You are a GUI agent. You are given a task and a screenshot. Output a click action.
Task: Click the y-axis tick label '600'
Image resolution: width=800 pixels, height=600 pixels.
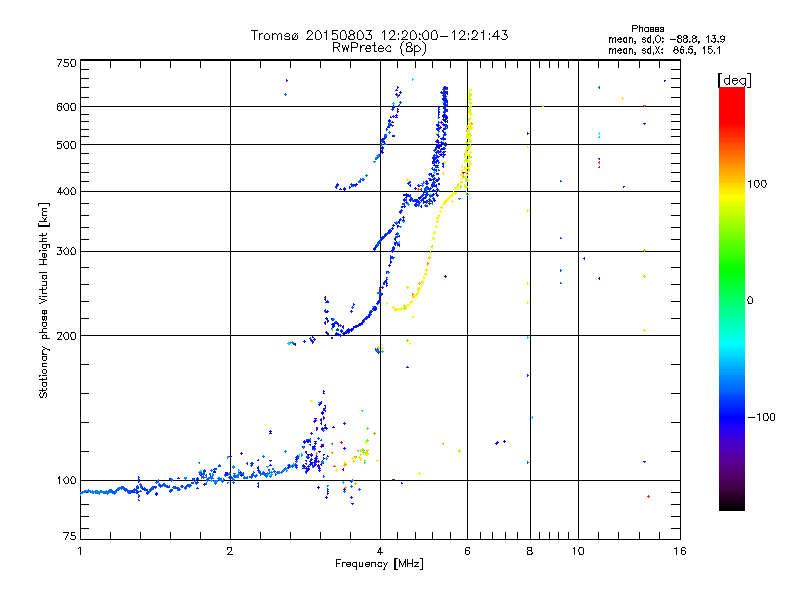66,107
